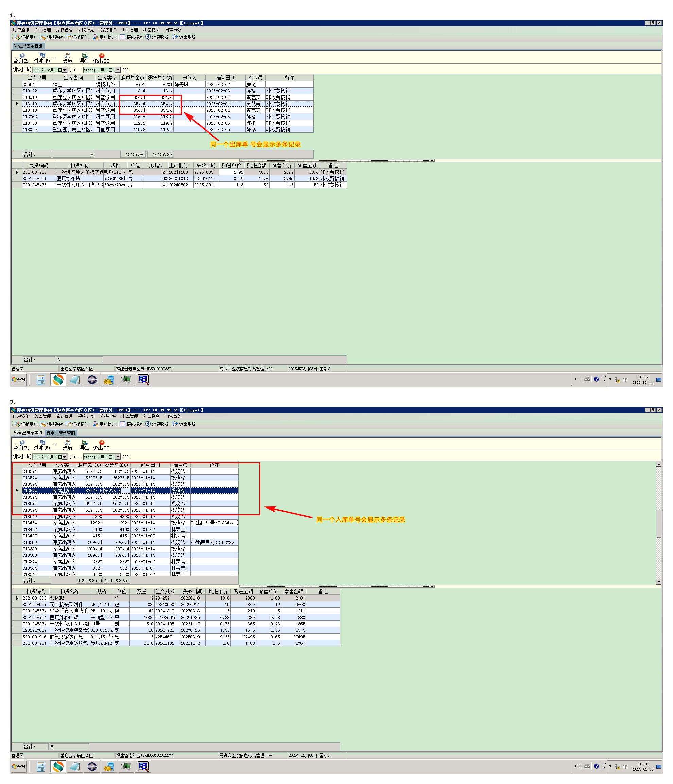Screen dimensions: 673x784
Task: Click 出库单号 column header
Action: point(36,78)
